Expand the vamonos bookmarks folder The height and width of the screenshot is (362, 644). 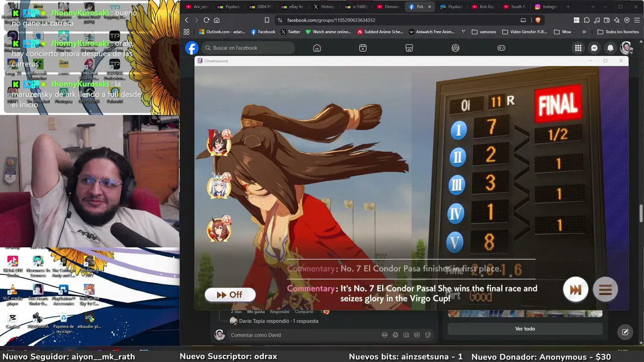484,32
